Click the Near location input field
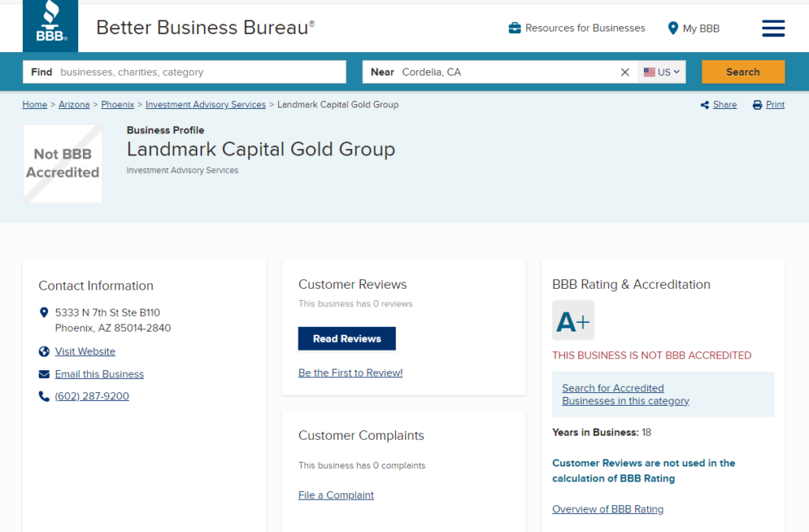The width and height of the screenshot is (809, 532). pyautogui.click(x=499, y=72)
